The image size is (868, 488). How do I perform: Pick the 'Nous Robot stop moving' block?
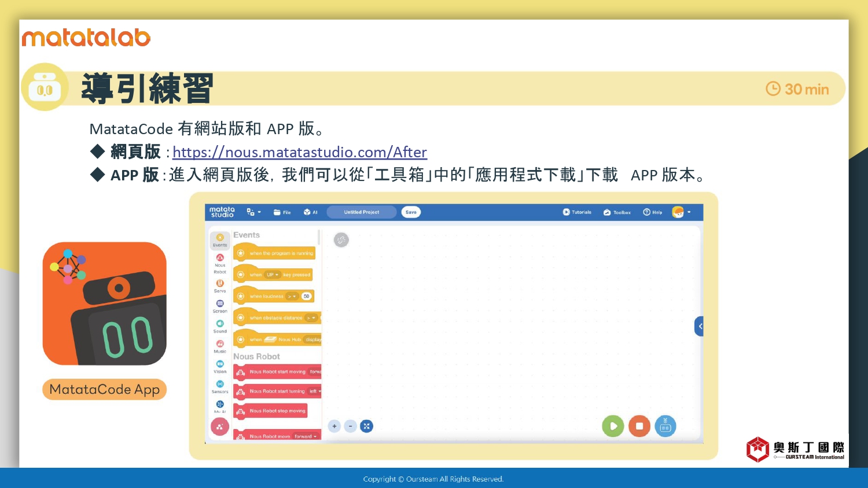pos(270,411)
